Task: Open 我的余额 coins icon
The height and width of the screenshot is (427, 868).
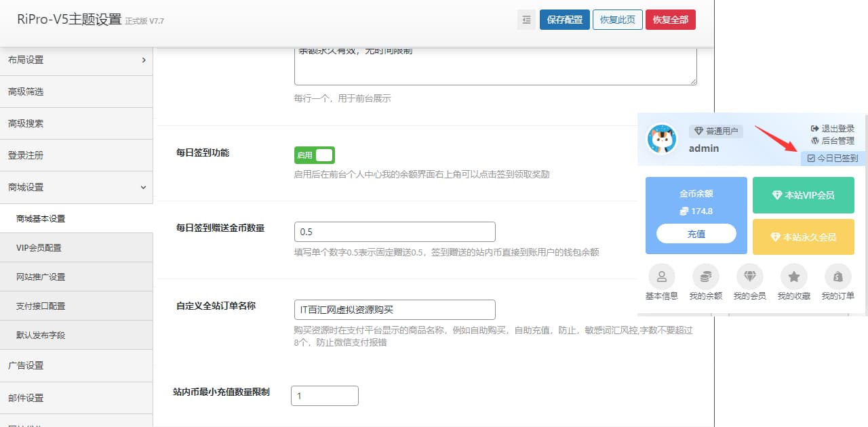Action: pyautogui.click(x=705, y=277)
